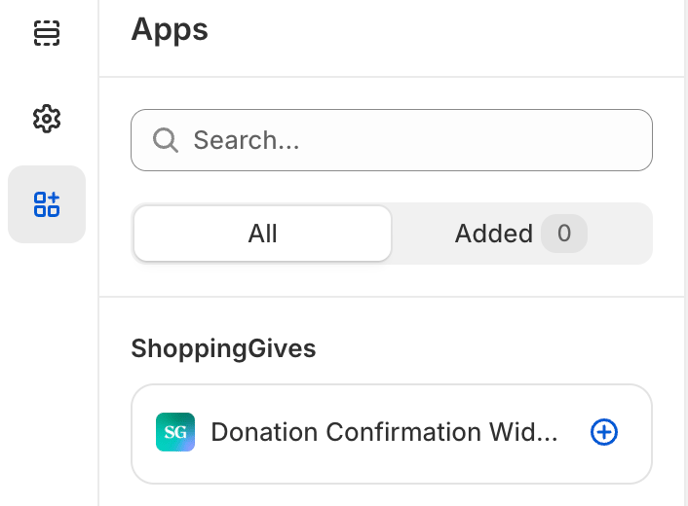The image size is (688, 506).
Task: Click the word All in the segmented filter
Action: [262, 233]
